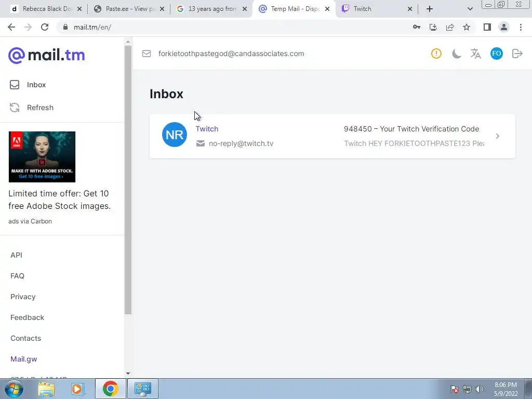Viewport: 532px width, 399px height.
Task: Open the Limited time offer Adobe Stock link
Action: coord(60,199)
